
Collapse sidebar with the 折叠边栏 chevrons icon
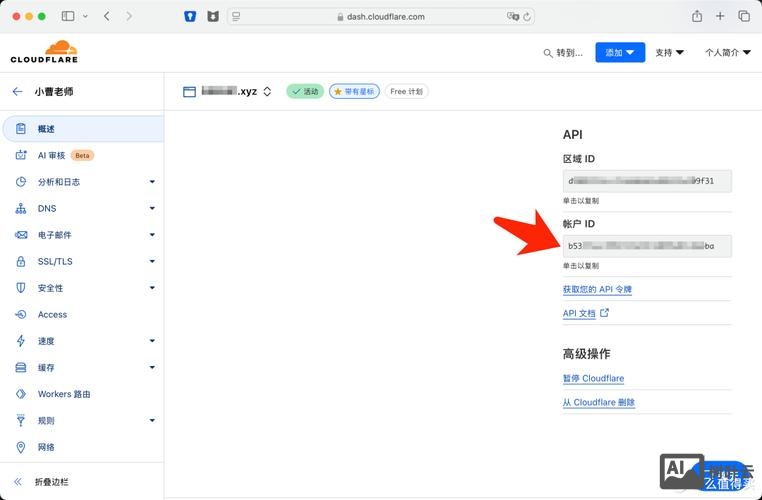click(x=18, y=482)
